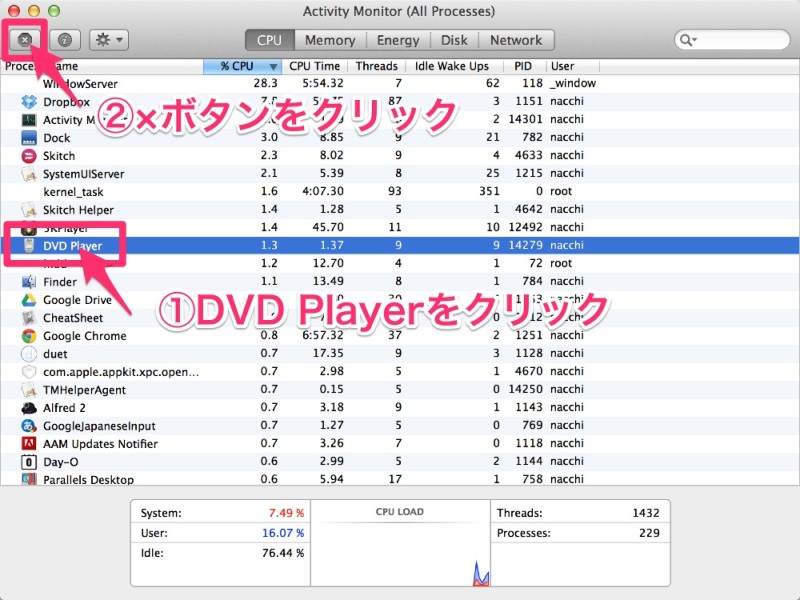Screen dimensions: 800x600
Task: Click the Dock process icon
Action: point(29,138)
